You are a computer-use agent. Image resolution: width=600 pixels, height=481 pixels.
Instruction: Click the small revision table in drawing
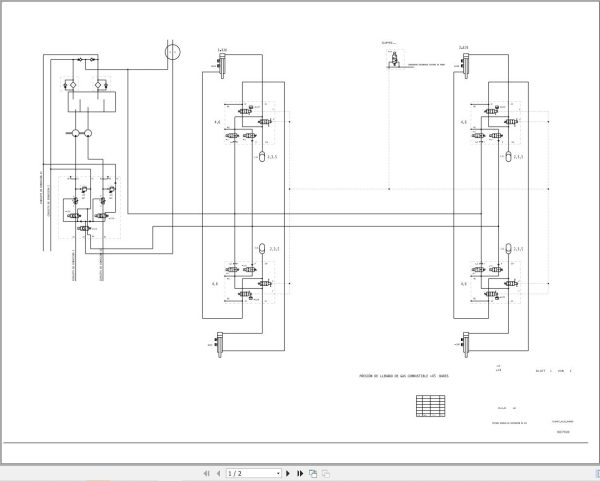point(430,406)
